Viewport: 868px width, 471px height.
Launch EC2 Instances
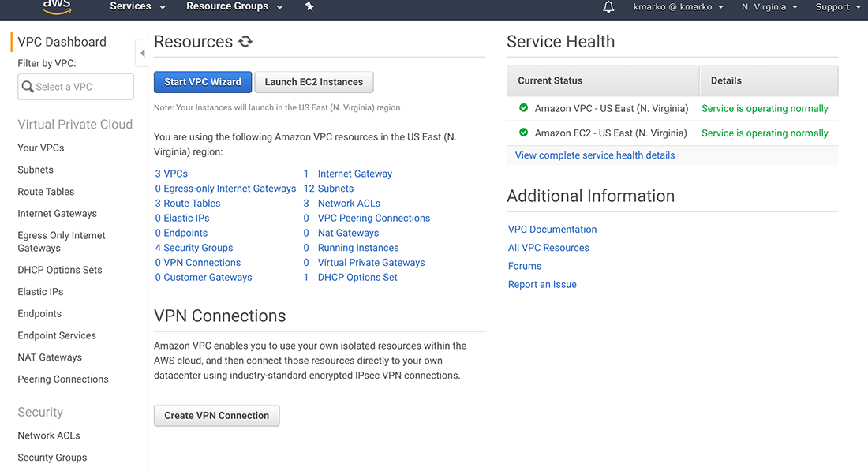pos(313,81)
